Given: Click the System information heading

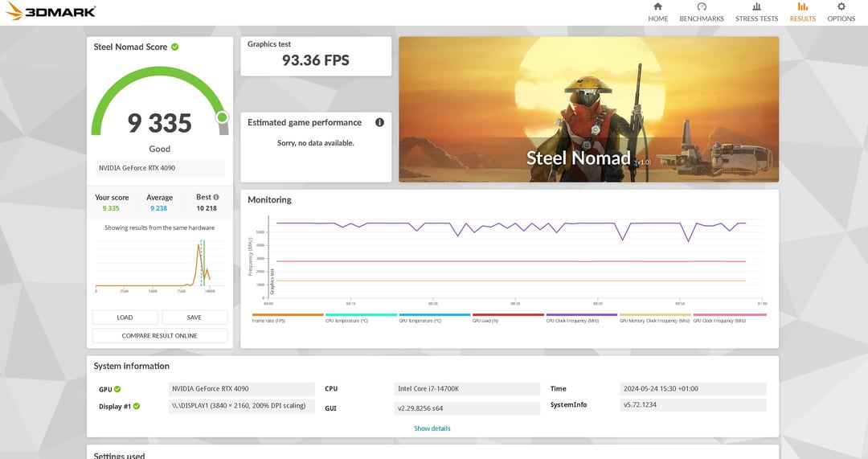Looking at the screenshot, I should (x=131, y=366).
